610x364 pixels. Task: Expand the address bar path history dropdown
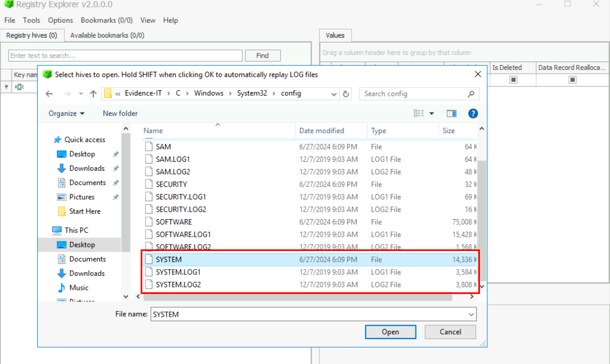click(334, 94)
